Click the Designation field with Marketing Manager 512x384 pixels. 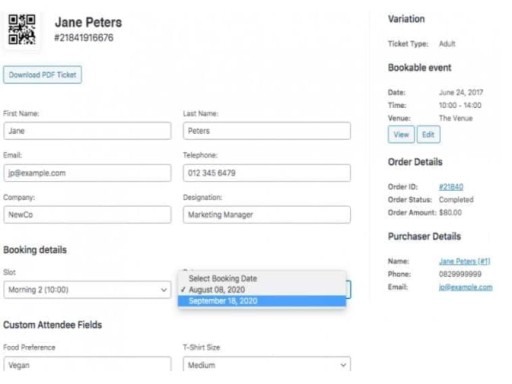click(x=267, y=215)
